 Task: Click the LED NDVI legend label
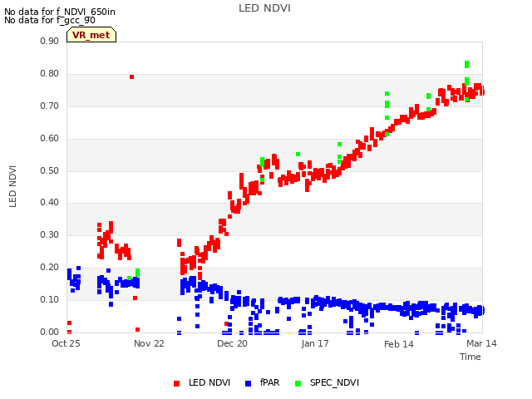click(x=209, y=382)
